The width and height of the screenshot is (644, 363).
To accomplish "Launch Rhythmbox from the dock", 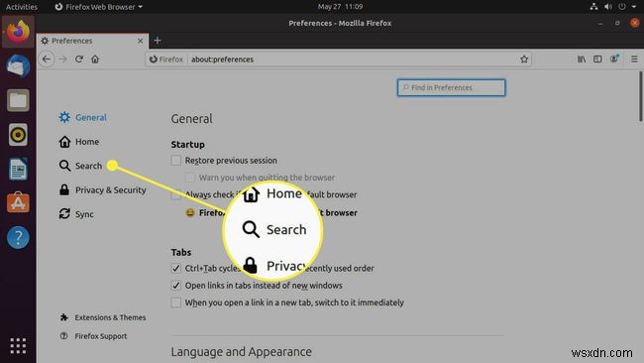I will (x=18, y=135).
